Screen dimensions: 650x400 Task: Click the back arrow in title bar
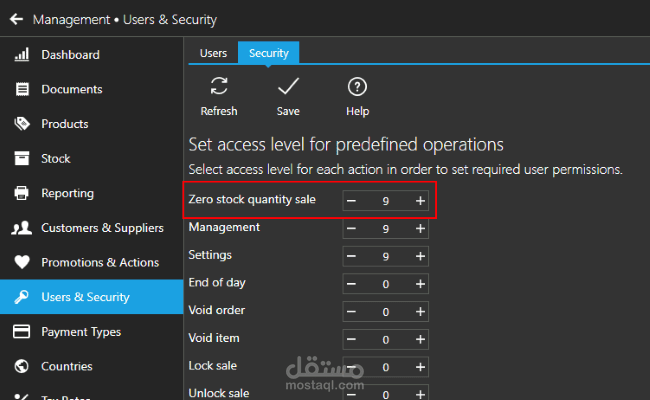(x=15, y=19)
